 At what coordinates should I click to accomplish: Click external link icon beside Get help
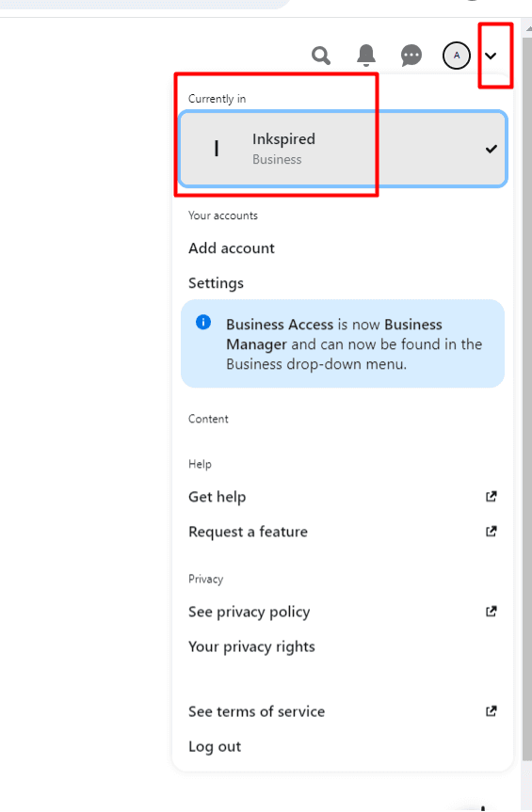pos(492,496)
